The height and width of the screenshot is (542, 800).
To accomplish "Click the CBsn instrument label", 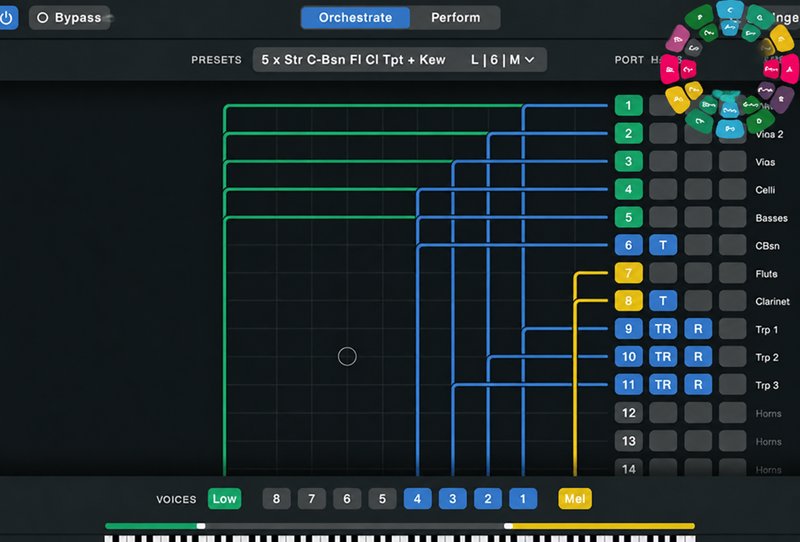I will point(767,246).
